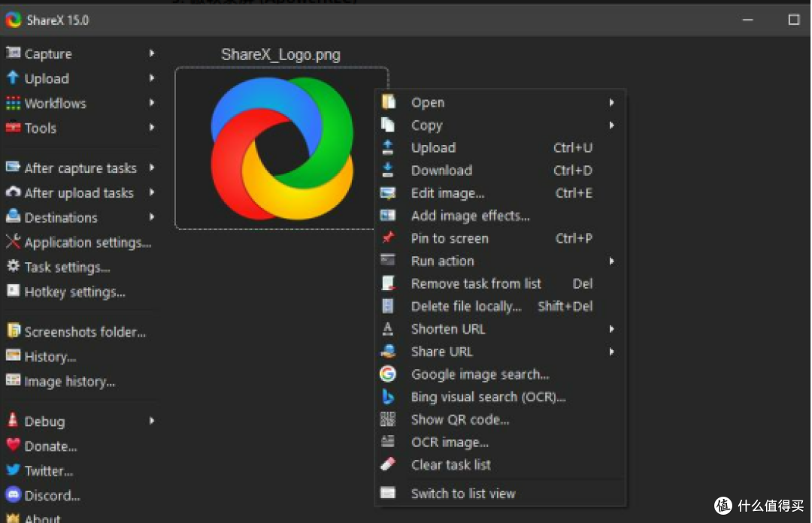Viewport: 812px width, 523px height.
Task: Expand the sidebar Upload submenu arrow
Action: click(152, 77)
